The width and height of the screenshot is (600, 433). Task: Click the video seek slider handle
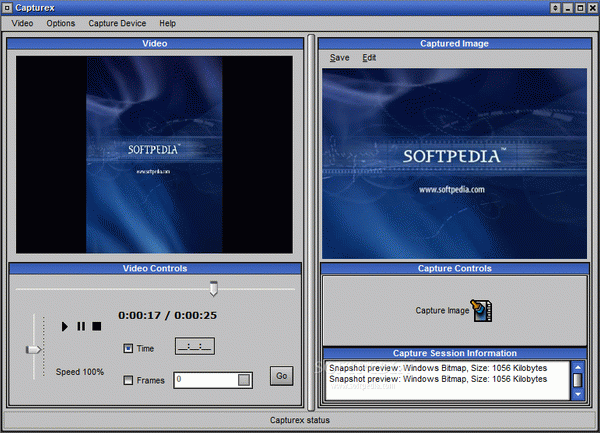point(214,289)
